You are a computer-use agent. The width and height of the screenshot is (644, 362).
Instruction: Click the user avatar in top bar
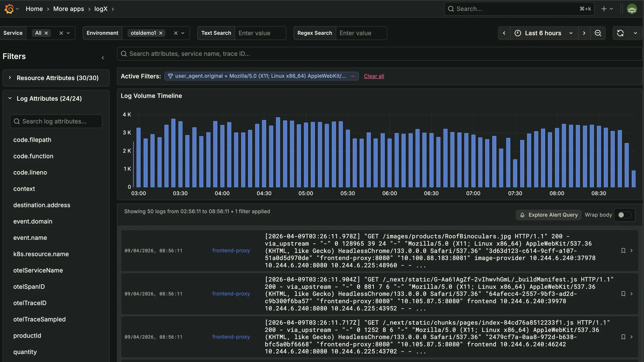tap(632, 9)
